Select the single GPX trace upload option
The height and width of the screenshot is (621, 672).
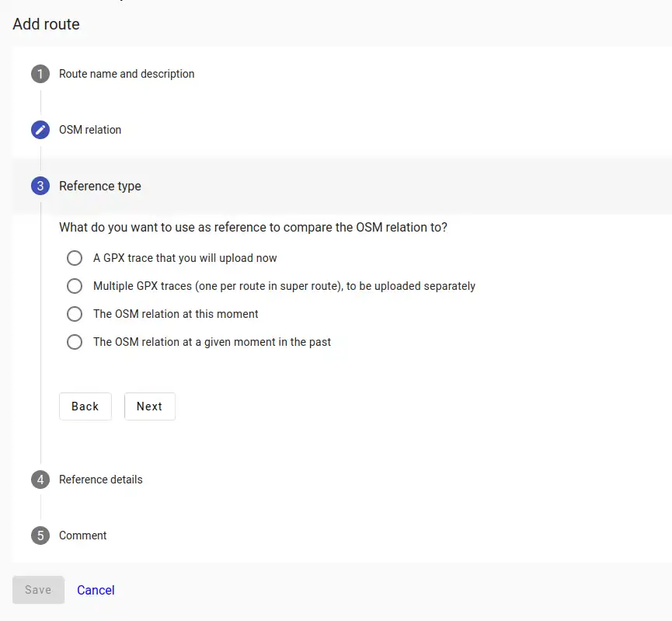coord(75,258)
